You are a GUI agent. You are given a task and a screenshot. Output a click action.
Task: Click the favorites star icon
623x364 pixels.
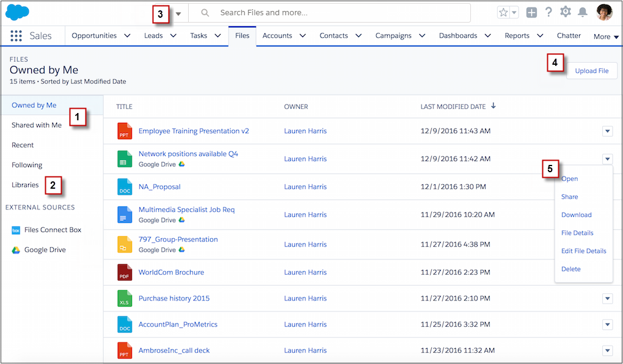tap(503, 13)
